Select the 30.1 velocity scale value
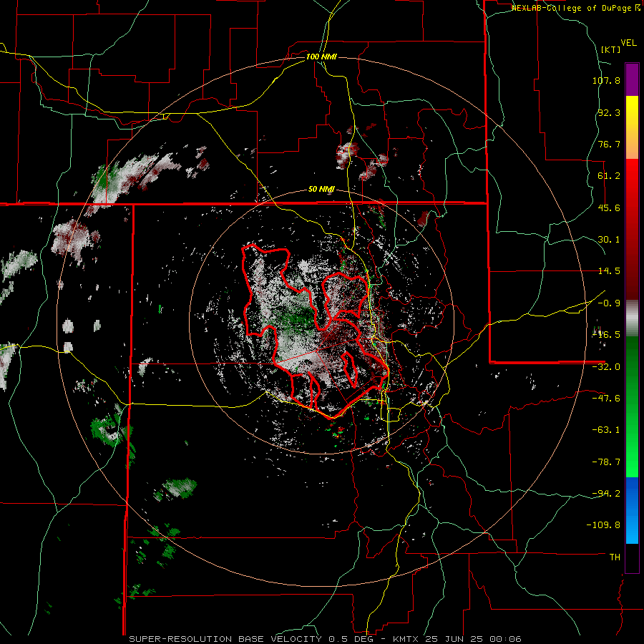The width and height of the screenshot is (644, 644). coord(609,240)
